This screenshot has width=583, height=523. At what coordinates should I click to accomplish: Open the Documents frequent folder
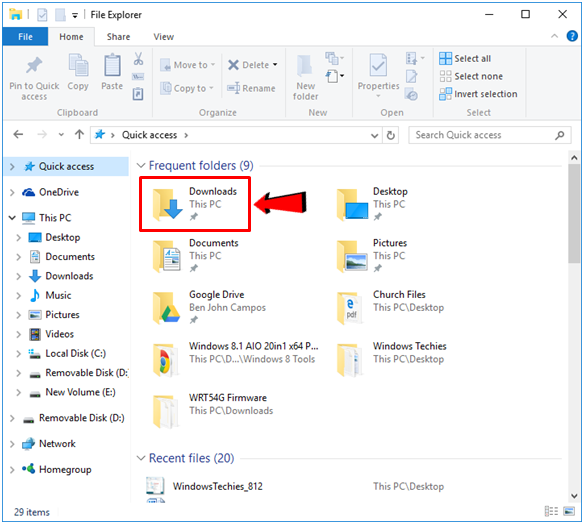point(196,256)
